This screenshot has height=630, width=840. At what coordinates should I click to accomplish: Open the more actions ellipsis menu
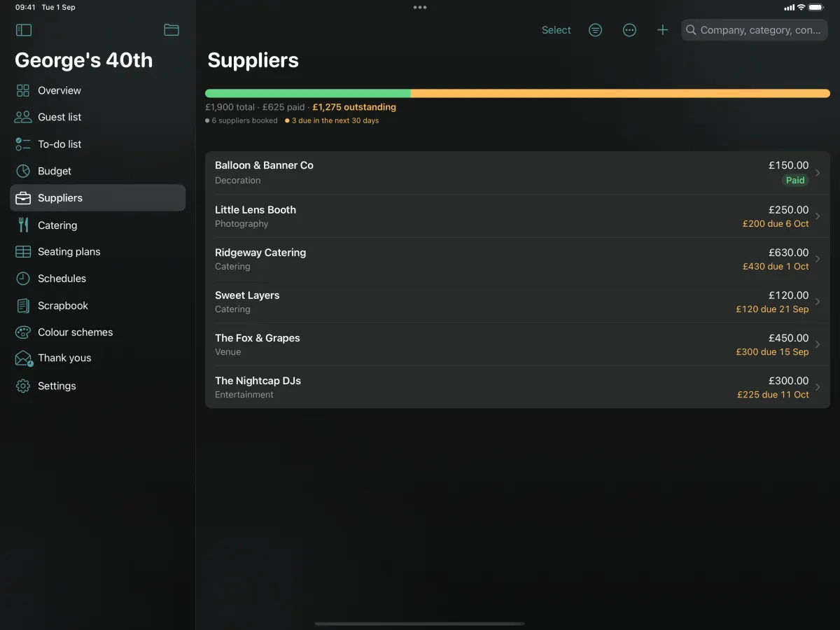pyautogui.click(x=629, y=30)
